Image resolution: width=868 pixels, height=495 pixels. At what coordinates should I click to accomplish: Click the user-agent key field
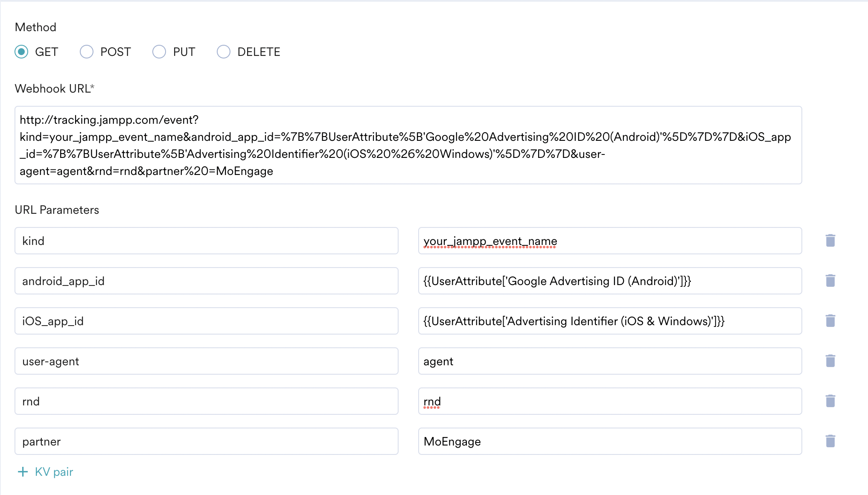click(x=207, y=361)
